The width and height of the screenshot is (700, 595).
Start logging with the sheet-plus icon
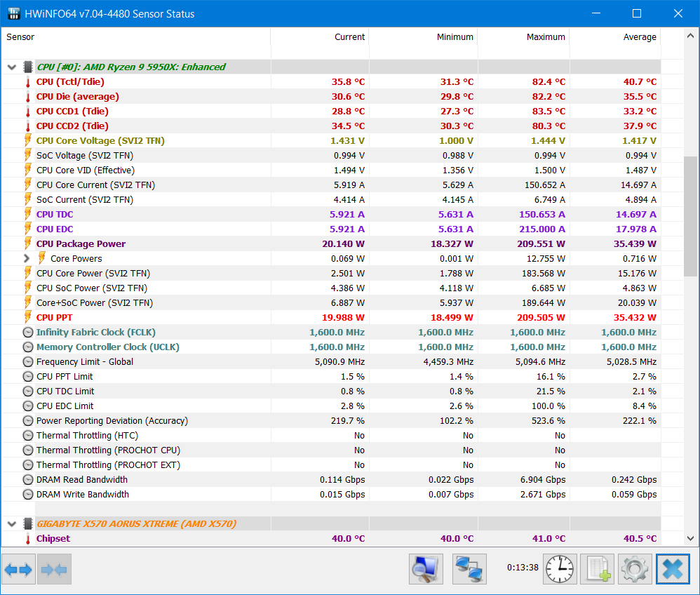pyautogui.click(x=598, y=569)
